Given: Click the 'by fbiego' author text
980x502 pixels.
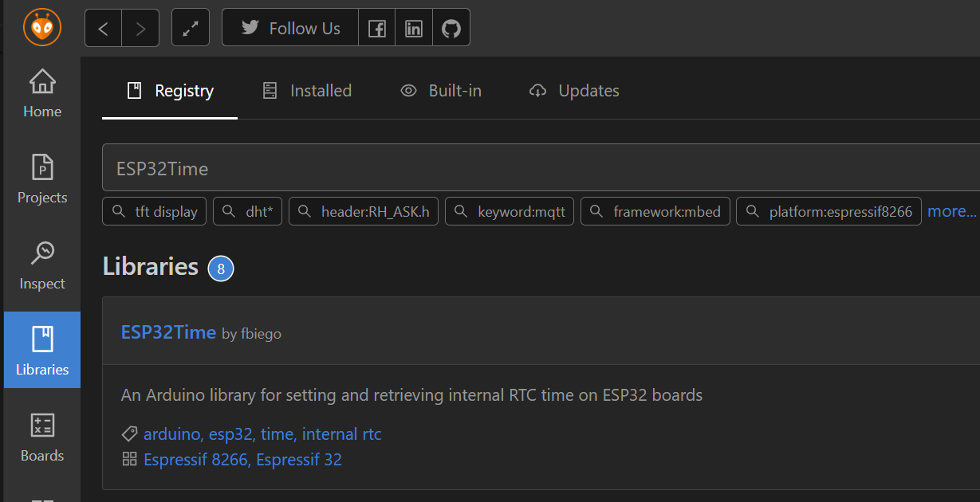Looking at the screenshot, I should pyautogui.click(x=251, y=334).
